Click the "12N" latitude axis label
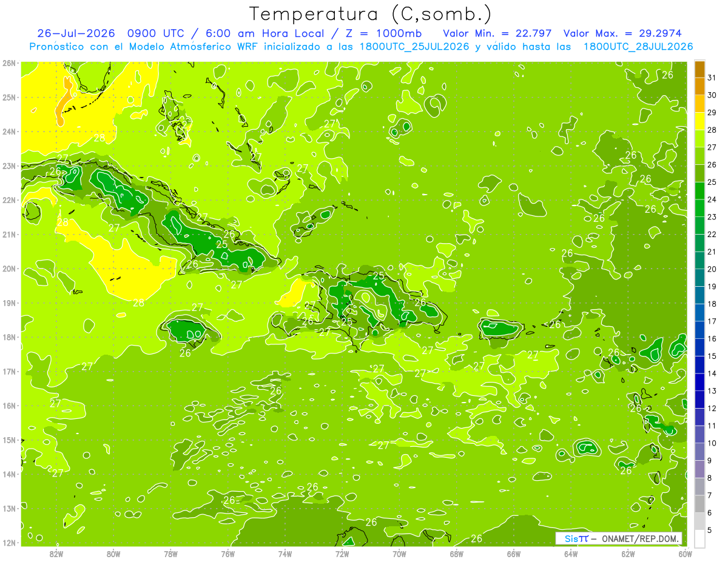 pos(9,543)
